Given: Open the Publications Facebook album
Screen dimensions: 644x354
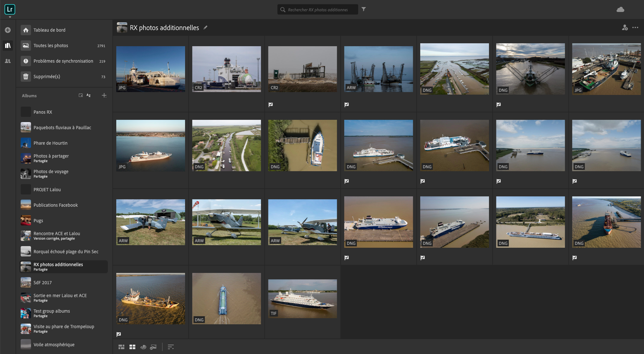Looking at the screenshot, I should click(x=56, y=205).
